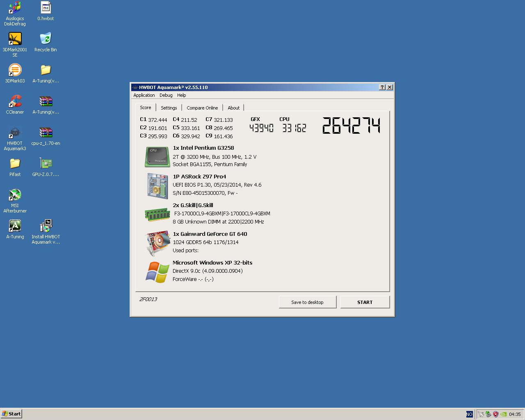Launch A-Tuning application shortcut
This screenshot has width=525, height=420.
tap(15, 229)
